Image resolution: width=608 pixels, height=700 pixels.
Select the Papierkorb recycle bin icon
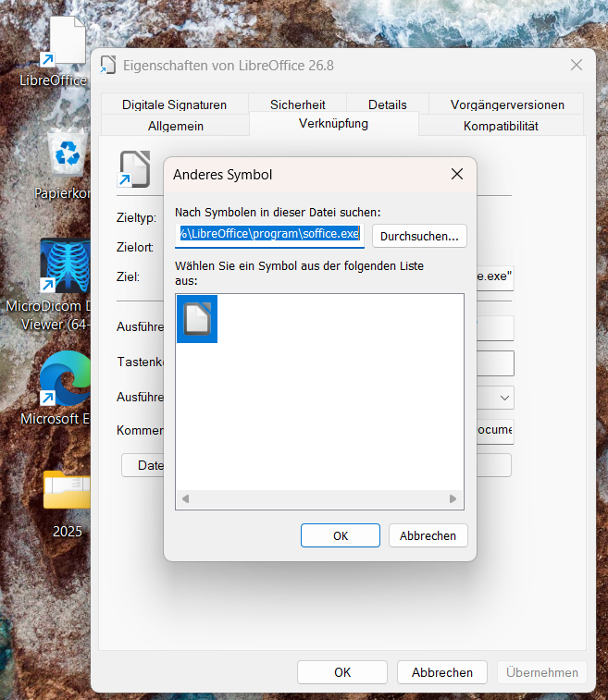coord(67,153)
